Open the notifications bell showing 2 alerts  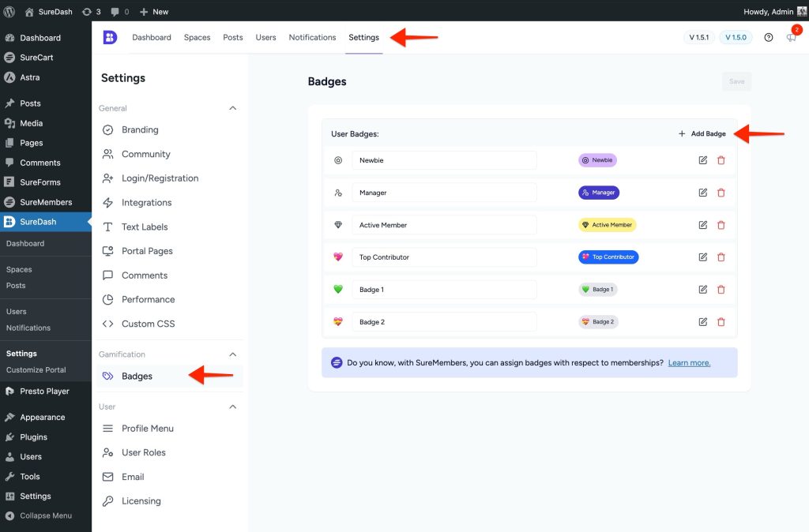(x=791, y=37)
